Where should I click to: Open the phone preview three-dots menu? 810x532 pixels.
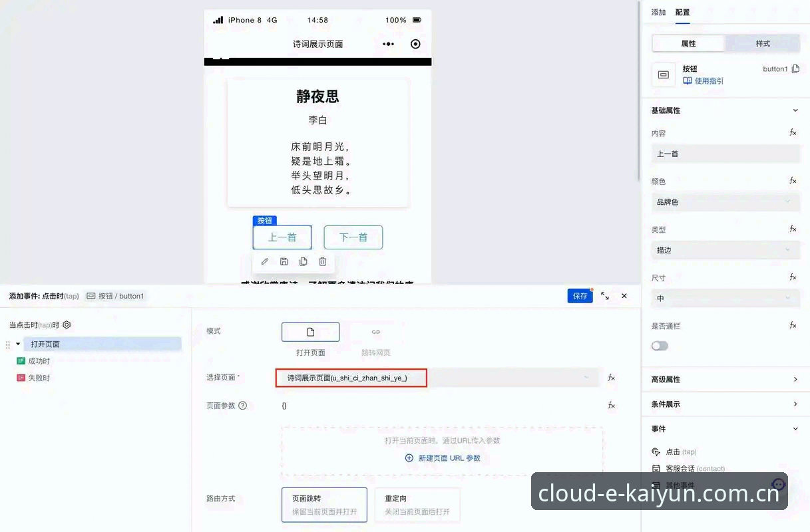pyautogui.click(x=389, y=44)
